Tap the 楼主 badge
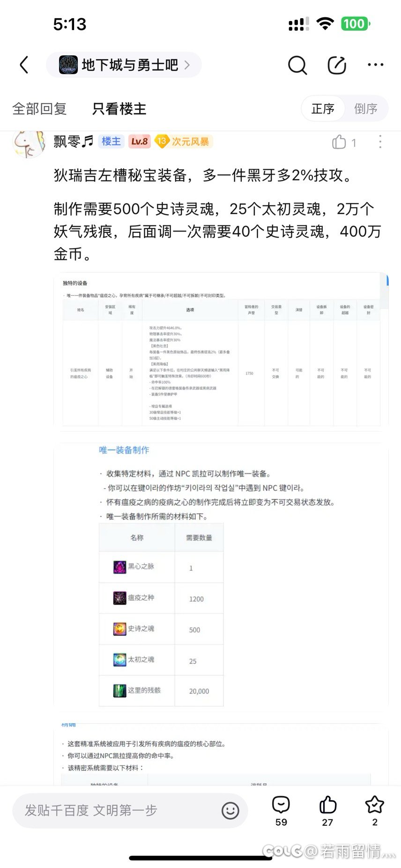 (111, 142)
